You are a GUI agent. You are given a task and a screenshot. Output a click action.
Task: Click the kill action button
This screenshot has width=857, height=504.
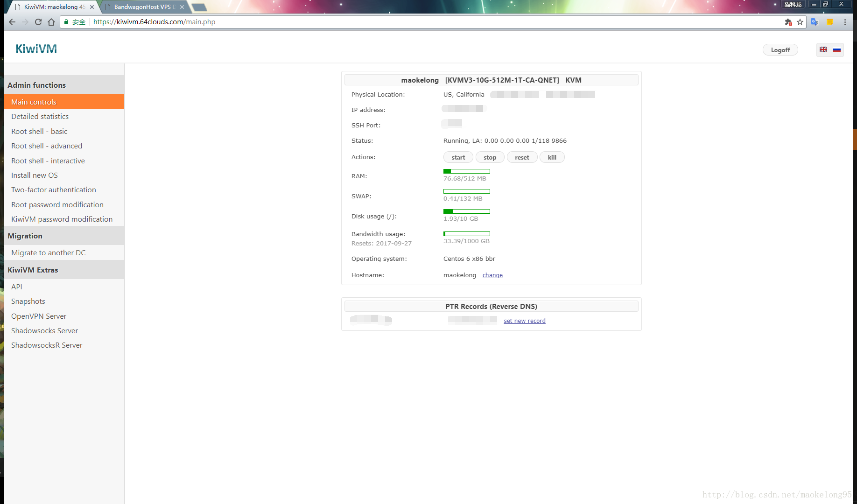pyautogui.click(x=552, y=157)
